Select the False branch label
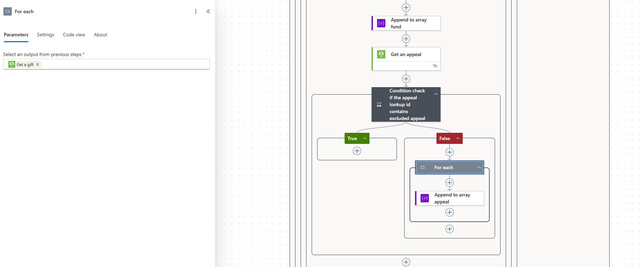Image resolution: width=644 pixels, height=267 pixels. tap(445, 138)
